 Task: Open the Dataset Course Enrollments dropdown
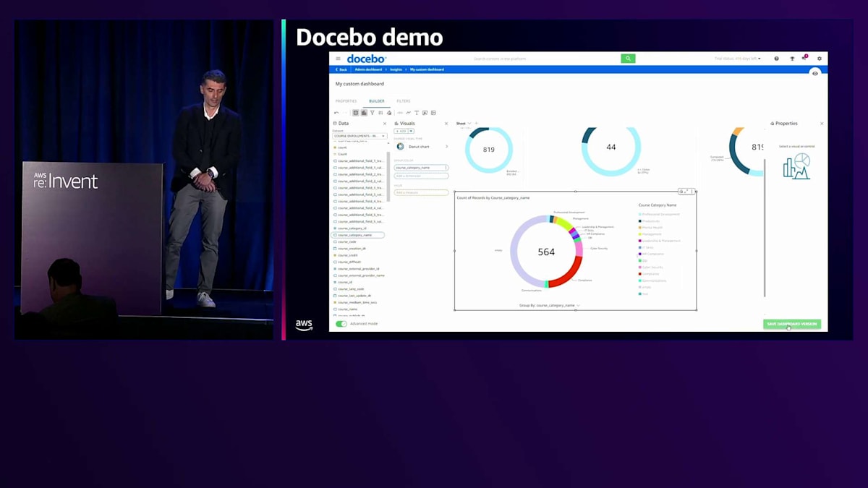[x=359, y=136]
